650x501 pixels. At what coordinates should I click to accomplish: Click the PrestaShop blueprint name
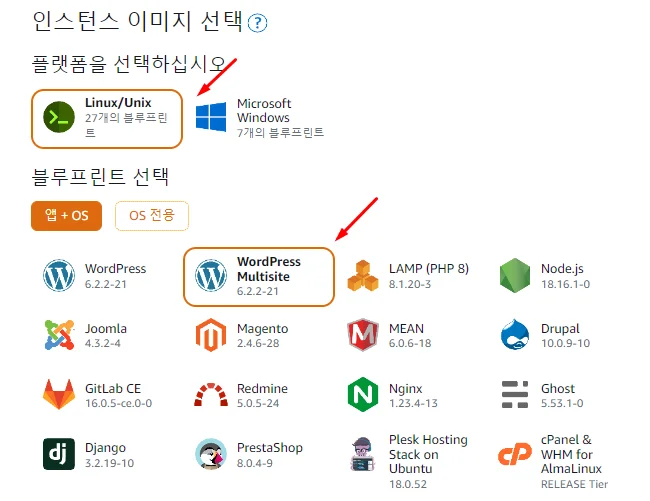(x=269, y=448)
